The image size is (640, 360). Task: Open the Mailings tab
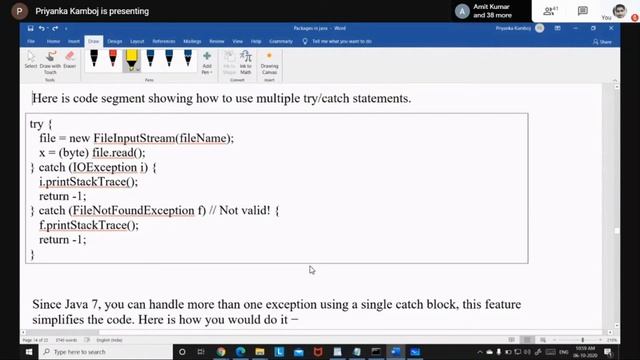(192, 41)
